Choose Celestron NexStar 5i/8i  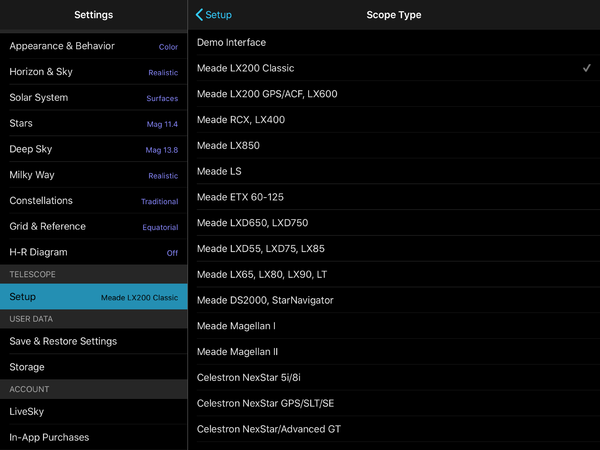pos(394,377)
